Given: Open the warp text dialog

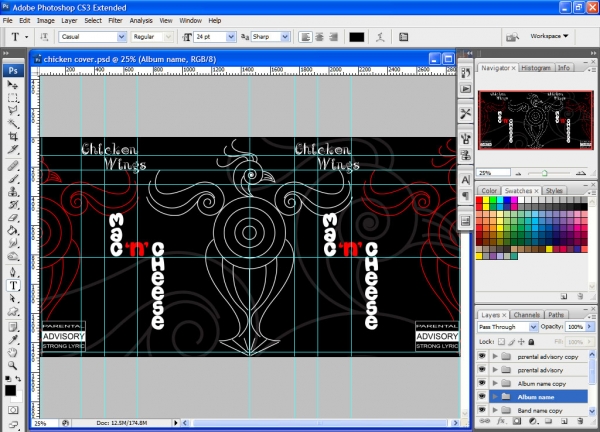Looking at the screenshot, I should coord(380,37).
